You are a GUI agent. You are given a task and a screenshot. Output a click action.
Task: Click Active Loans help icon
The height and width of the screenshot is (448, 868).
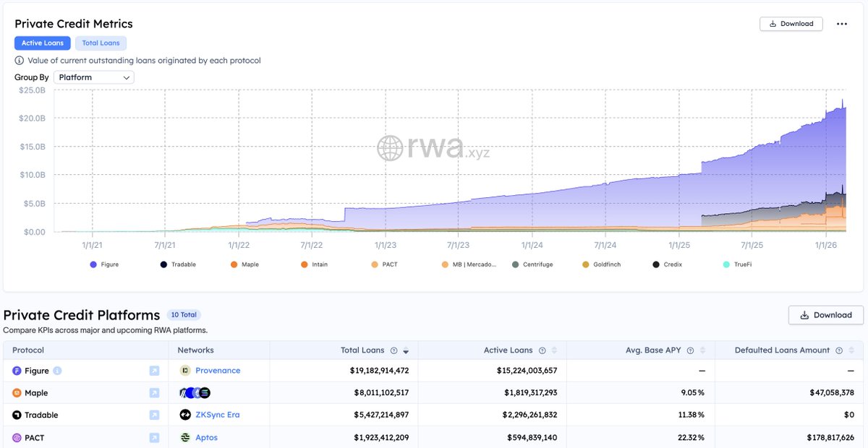click(x=542, y=350)
